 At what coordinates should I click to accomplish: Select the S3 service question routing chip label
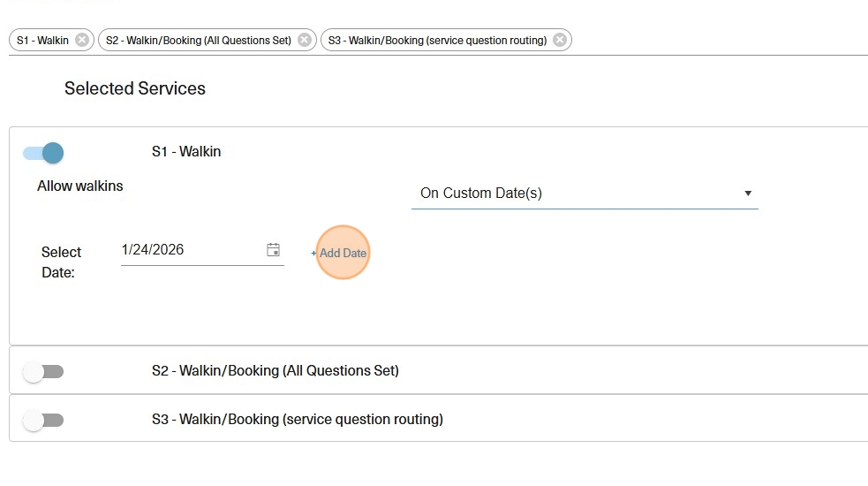(x=437, y=41)
